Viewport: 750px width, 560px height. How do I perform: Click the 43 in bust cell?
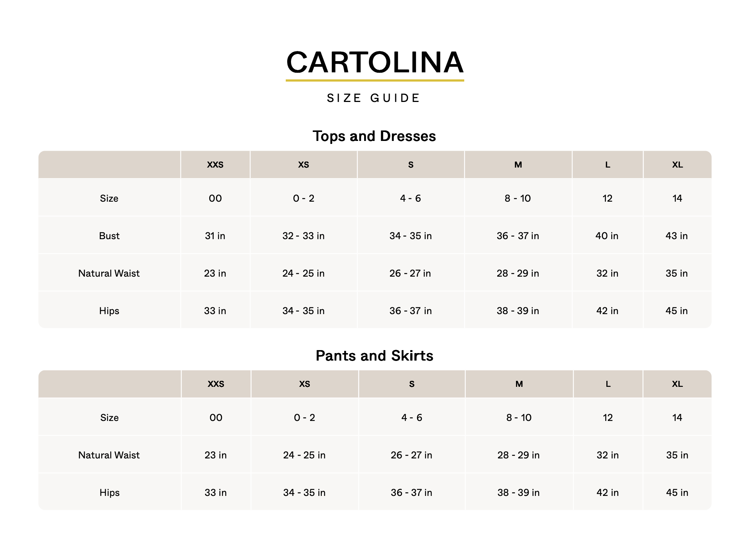tap(677, 236)
